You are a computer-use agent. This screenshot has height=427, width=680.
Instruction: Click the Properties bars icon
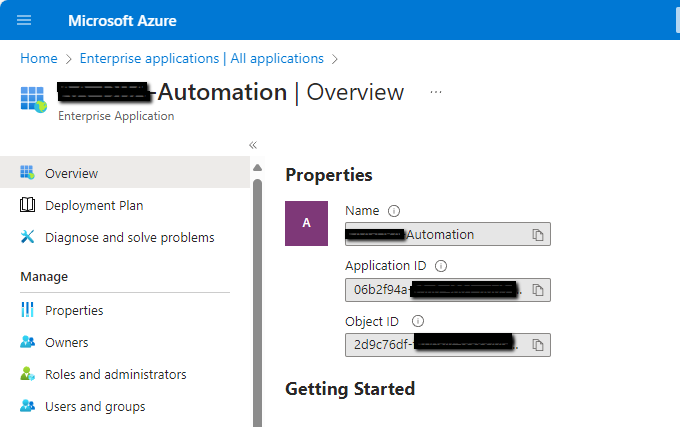(x=27, y=310)
